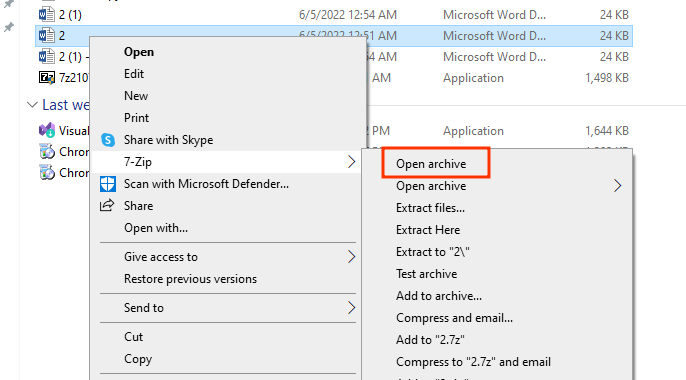Select Restore previous versions
This screenshot has height=380, width=686.
(x=190, y=279)
